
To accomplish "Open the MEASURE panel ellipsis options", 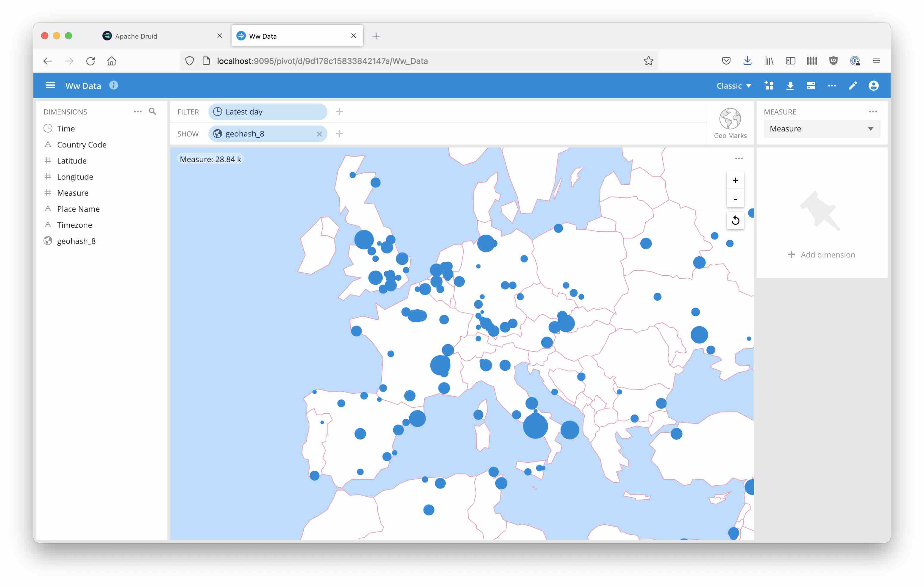I will pyautogui.click(x=873, y=111).
